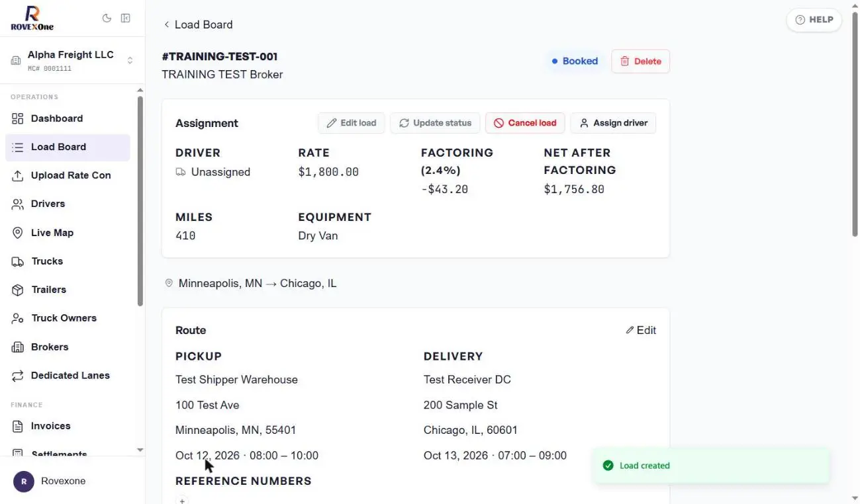Click Cancel load button
This screenshot has height=504, width=860.
coord(525,123)
